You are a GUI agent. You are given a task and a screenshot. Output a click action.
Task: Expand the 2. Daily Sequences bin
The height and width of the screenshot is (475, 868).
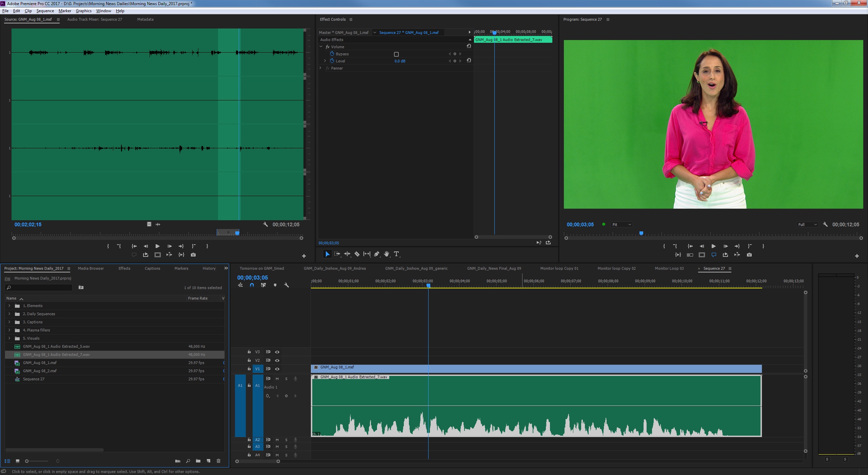click(x=9, y=314)
